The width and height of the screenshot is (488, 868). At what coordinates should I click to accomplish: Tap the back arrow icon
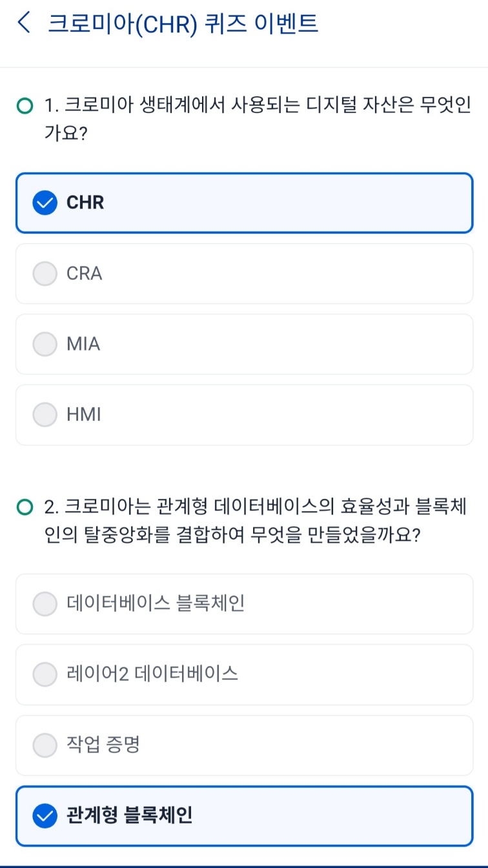(x=24, y=24)
